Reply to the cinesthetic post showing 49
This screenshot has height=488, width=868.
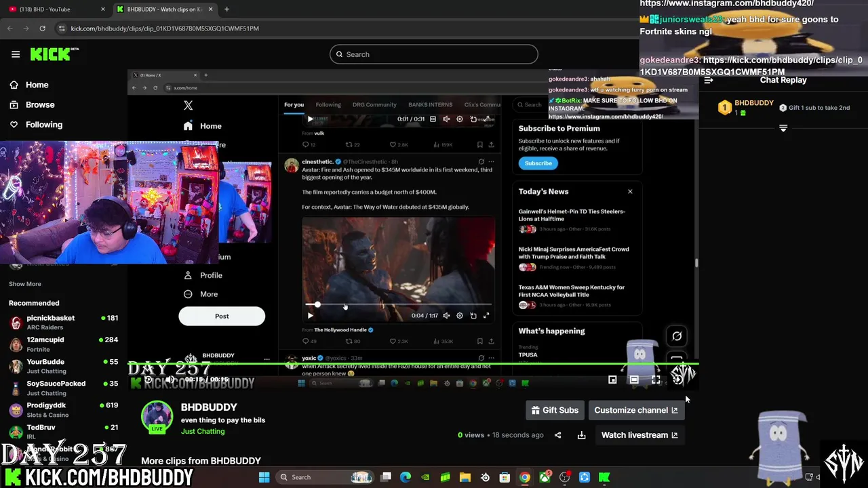coord(309,341)
